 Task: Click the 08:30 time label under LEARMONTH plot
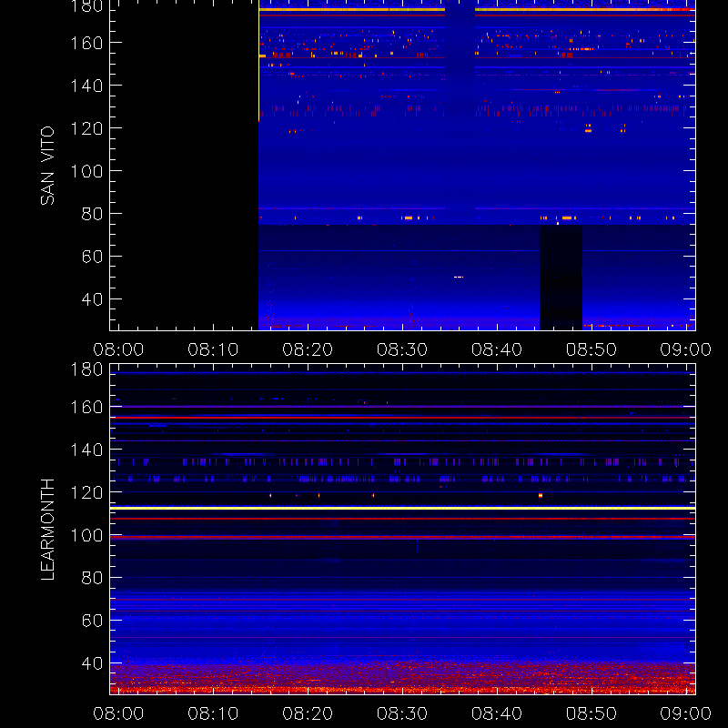coord(402,713)
